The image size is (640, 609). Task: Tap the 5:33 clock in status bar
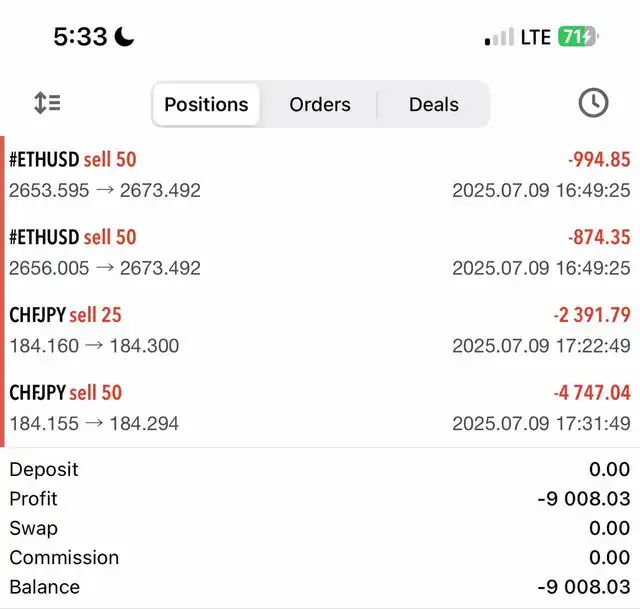(80, 37)
